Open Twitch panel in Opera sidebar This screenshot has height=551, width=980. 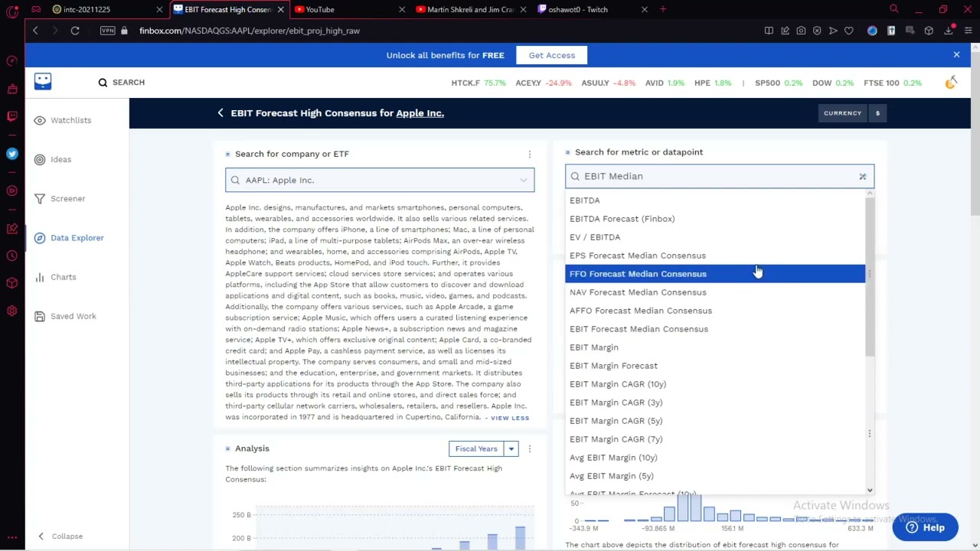click(11, 116)
